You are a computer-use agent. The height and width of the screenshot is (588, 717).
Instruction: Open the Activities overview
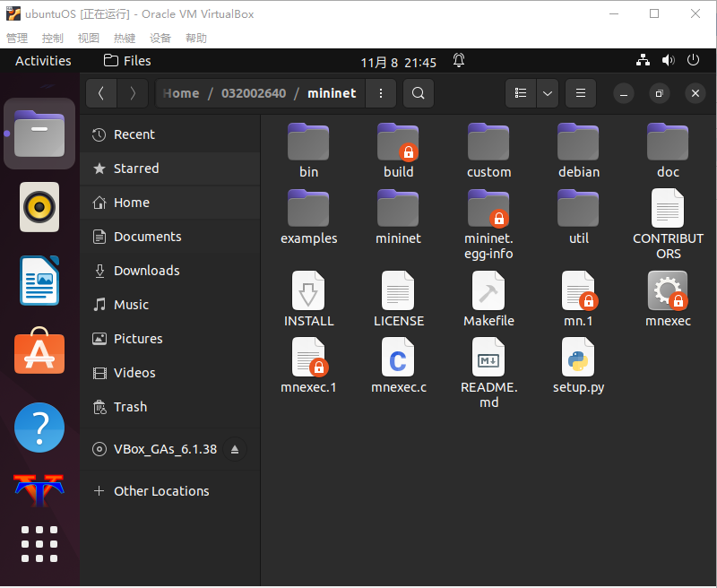click(43, 61)
